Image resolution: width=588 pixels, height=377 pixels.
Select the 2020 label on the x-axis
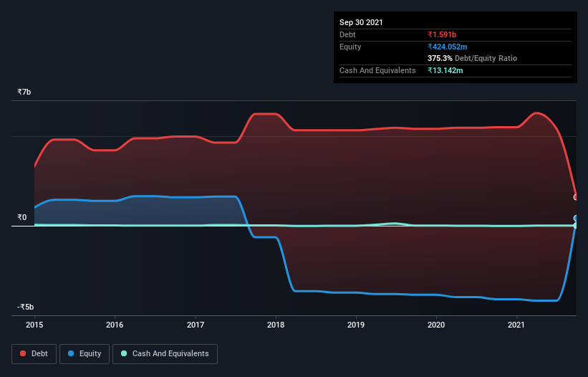[436, 325]
